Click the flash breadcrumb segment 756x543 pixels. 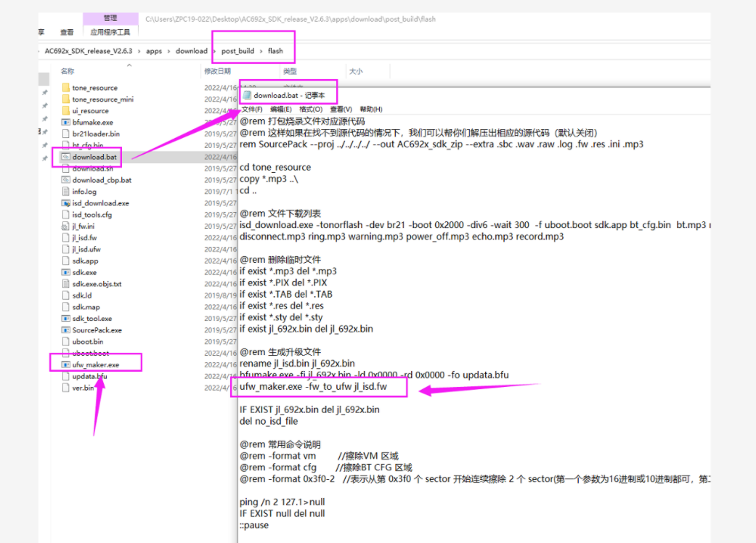[x=275, y=51]
